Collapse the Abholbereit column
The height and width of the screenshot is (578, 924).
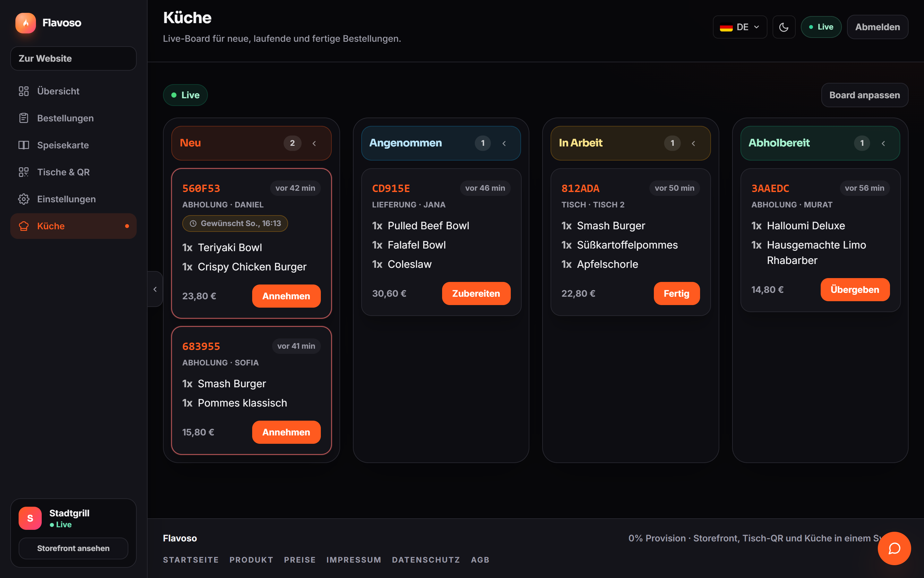tap(883, 143)
